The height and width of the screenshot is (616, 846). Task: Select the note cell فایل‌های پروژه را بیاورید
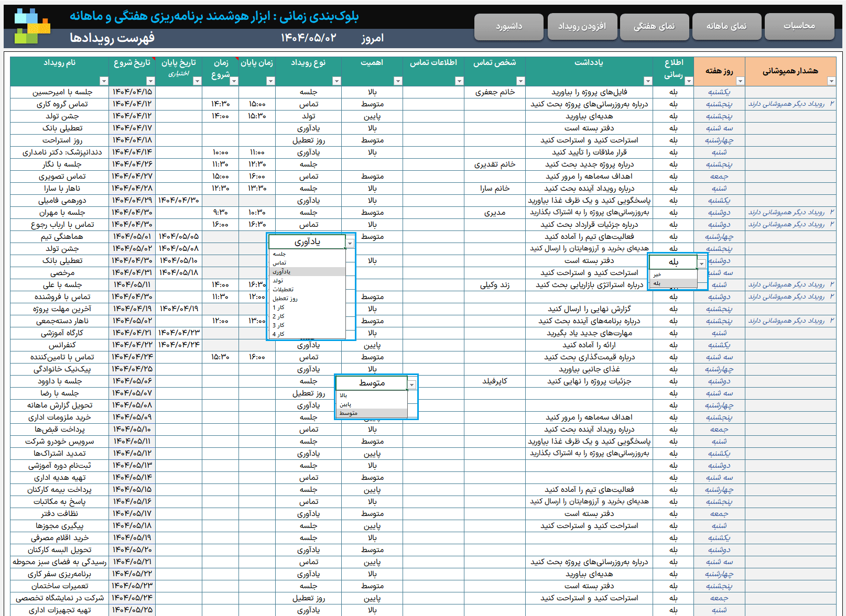[589, 92]
